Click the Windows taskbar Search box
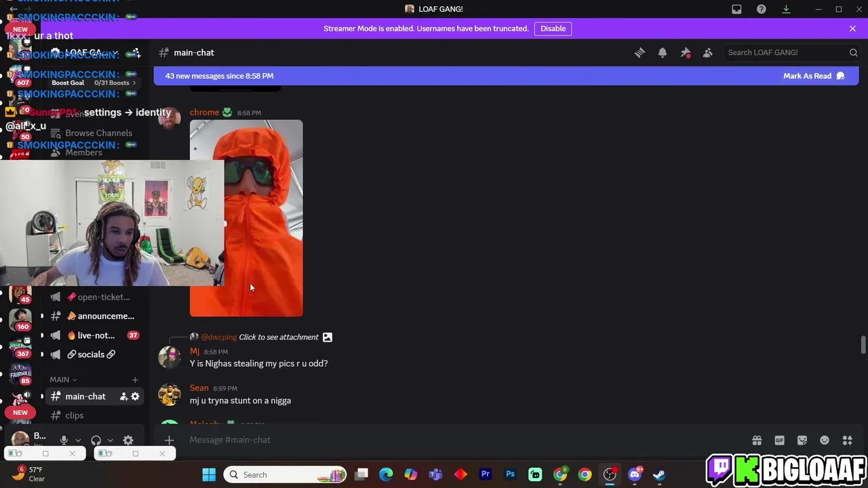The width and height of the screenshot is (868, 488). pos(285,474)
